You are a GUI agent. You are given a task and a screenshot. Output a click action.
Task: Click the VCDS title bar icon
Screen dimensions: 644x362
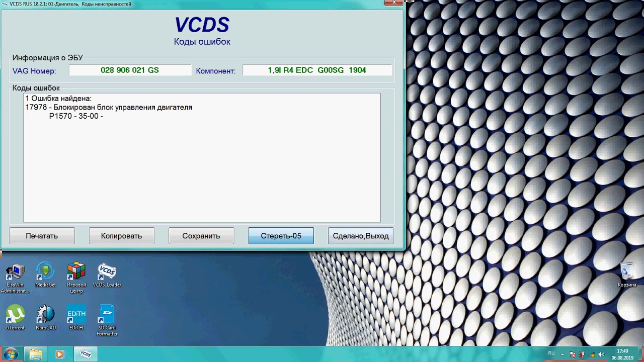pos(5,4)
